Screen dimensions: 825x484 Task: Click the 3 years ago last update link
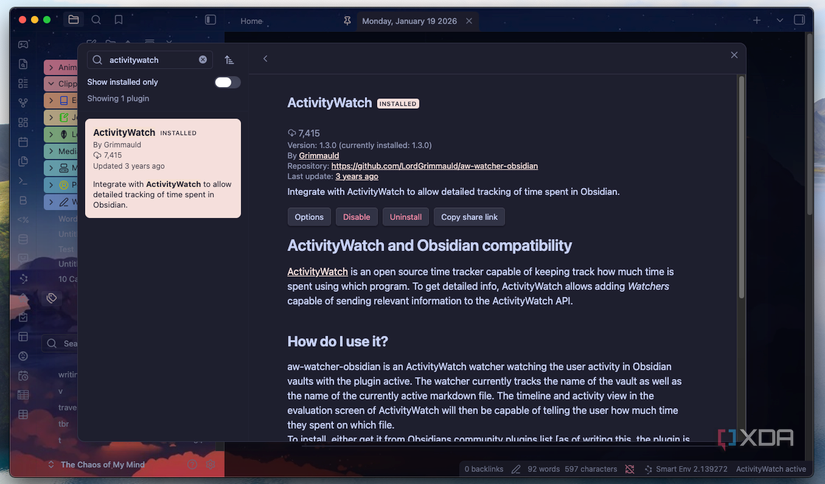(x=357, y=176)
